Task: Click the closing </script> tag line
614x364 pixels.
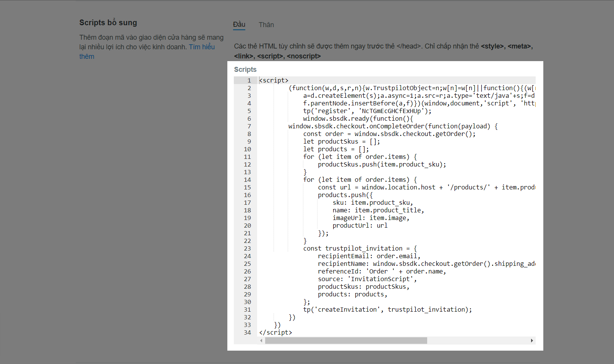Action: pyautogui.click(x=275, y=332)
